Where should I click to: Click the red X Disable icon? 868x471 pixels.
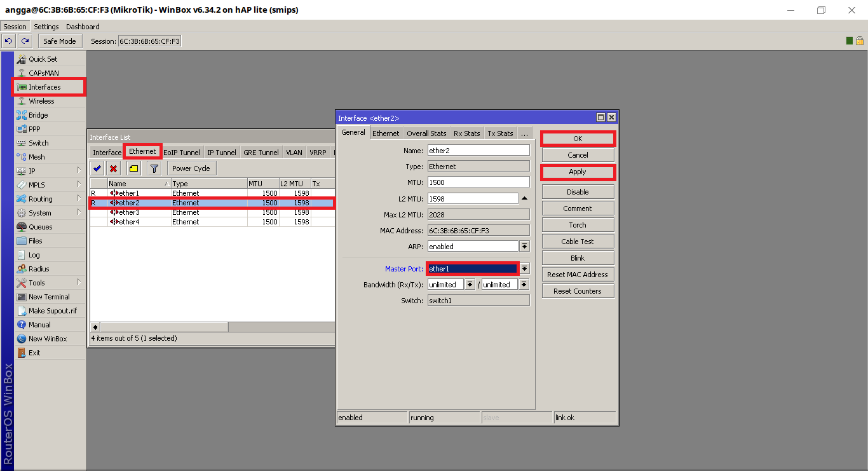pos(114,168)
